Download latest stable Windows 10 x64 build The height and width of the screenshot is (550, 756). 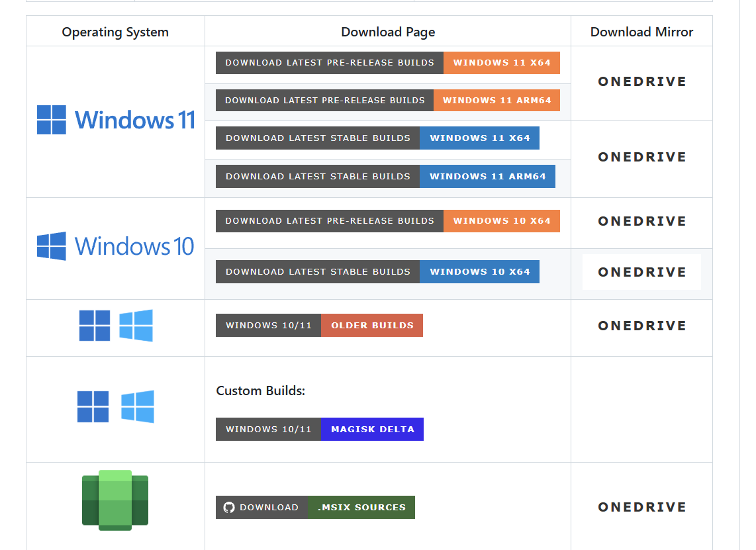pyautogui.click(x=479, y=271)
